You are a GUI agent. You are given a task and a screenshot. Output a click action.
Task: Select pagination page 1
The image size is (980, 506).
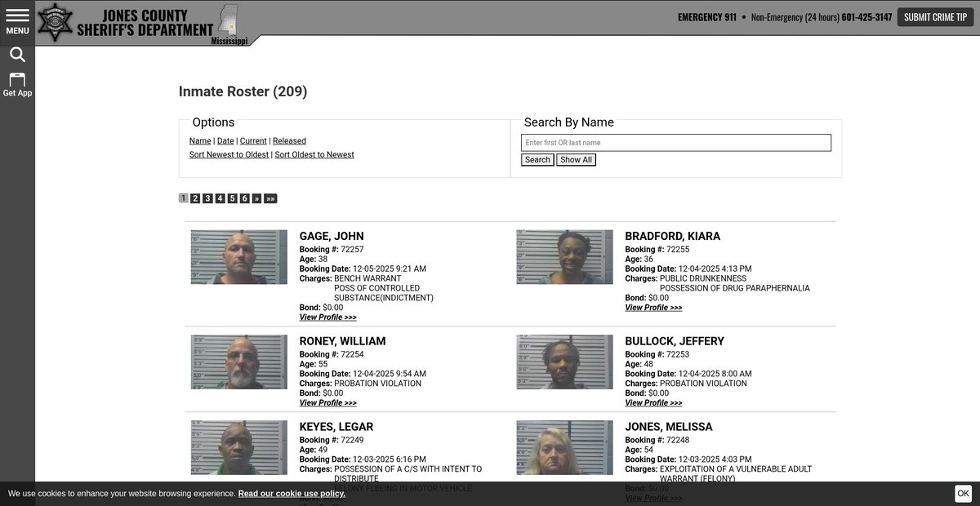(x=184, y=198)
